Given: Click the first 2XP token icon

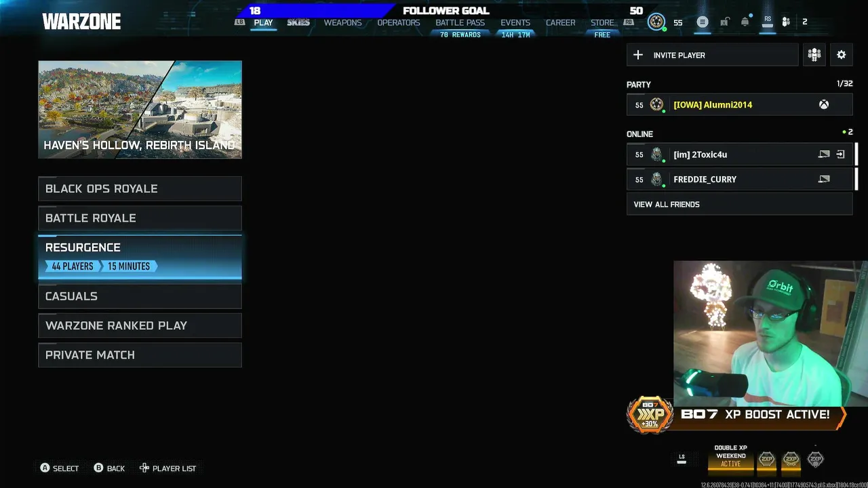Looking at the screenshot, I should pyautogui.click(x=766, y=459).
